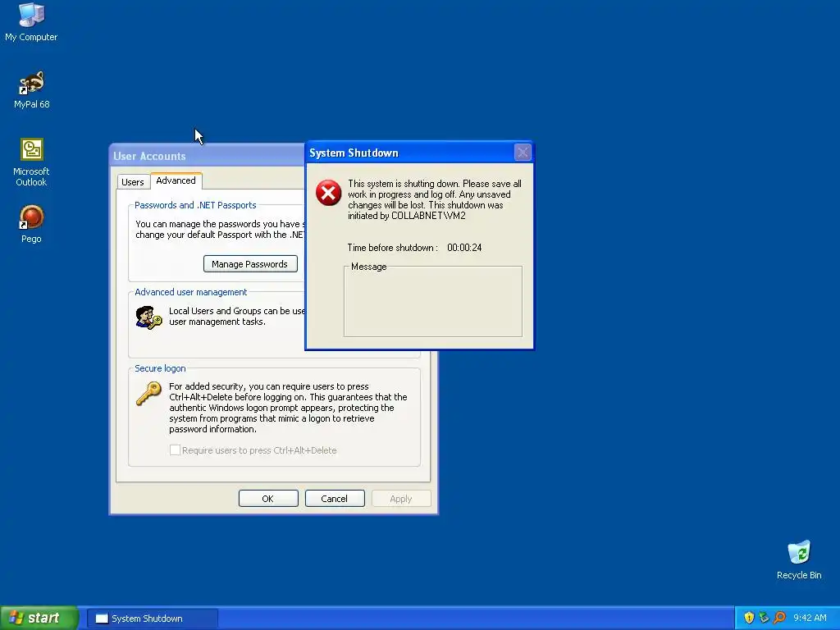Click OK in User Accounts dialog
Viewport: 840px width, 630px height.
click(x=268, y=498)
